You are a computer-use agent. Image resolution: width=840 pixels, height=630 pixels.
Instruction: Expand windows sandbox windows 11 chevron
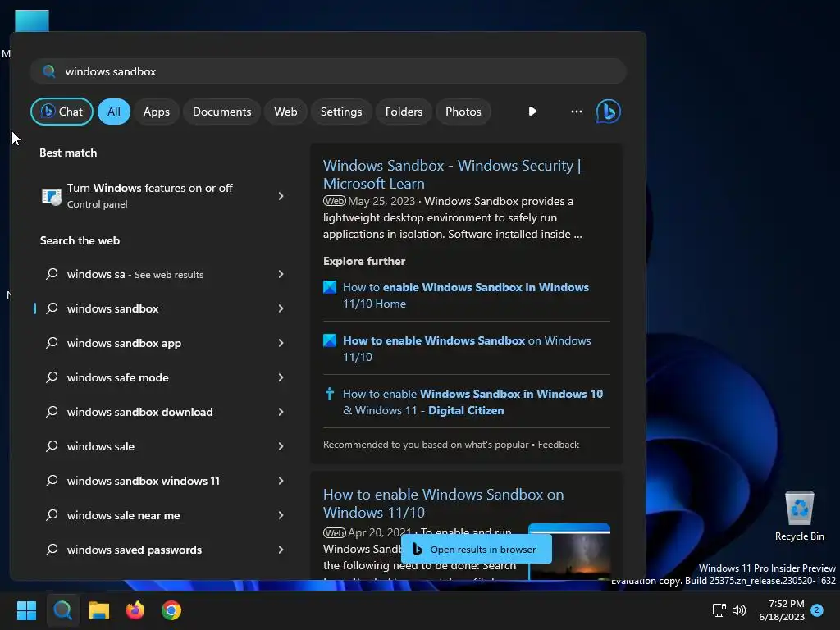[x=281, y=481]
